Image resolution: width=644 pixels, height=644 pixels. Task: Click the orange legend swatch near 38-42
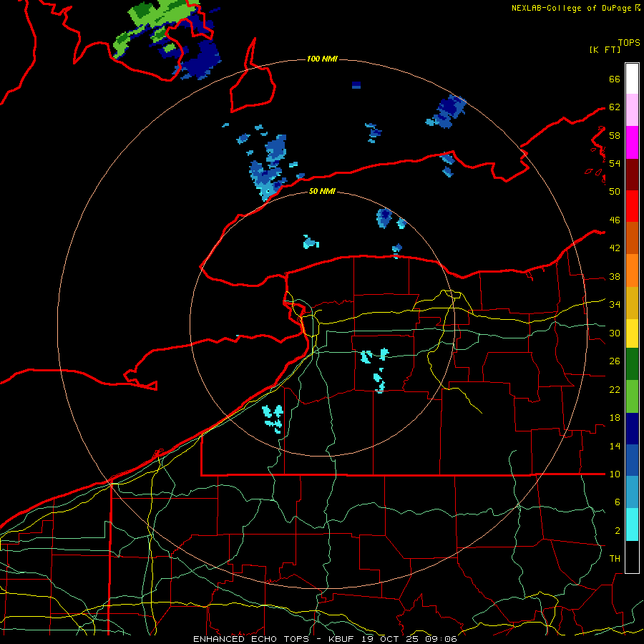pyautogui.click(x=632, y=270)
